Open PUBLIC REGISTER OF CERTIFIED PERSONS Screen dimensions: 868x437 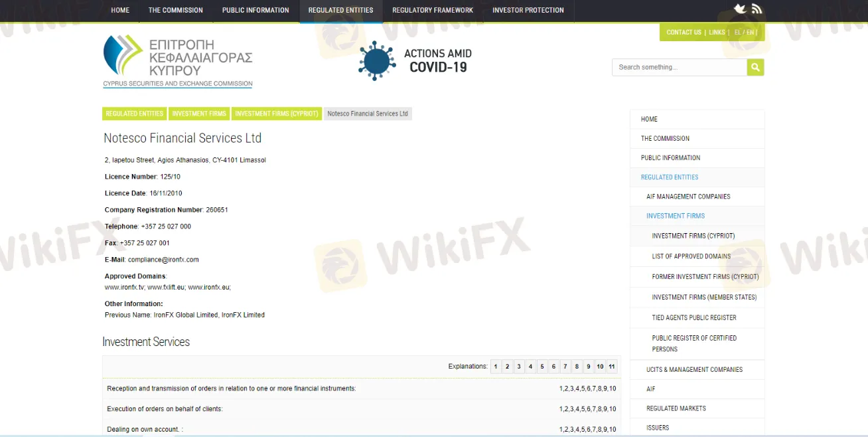pyautogui.click(x=697, y=343)
